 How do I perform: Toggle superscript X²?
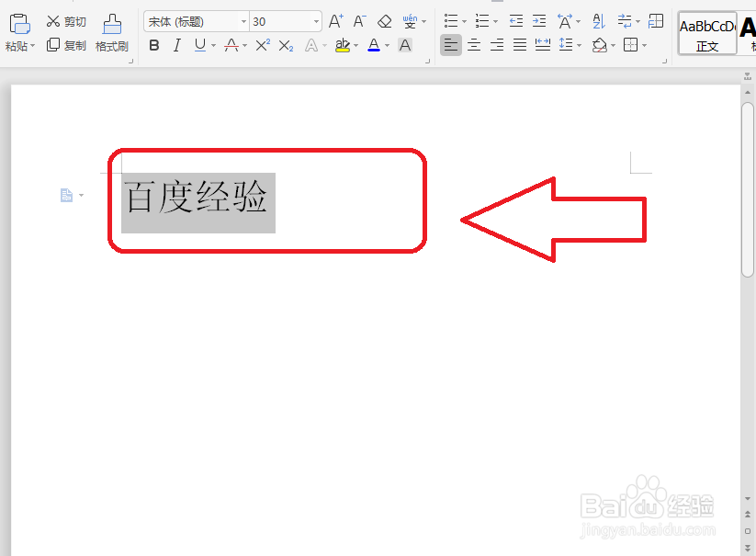tap(263, 45)
